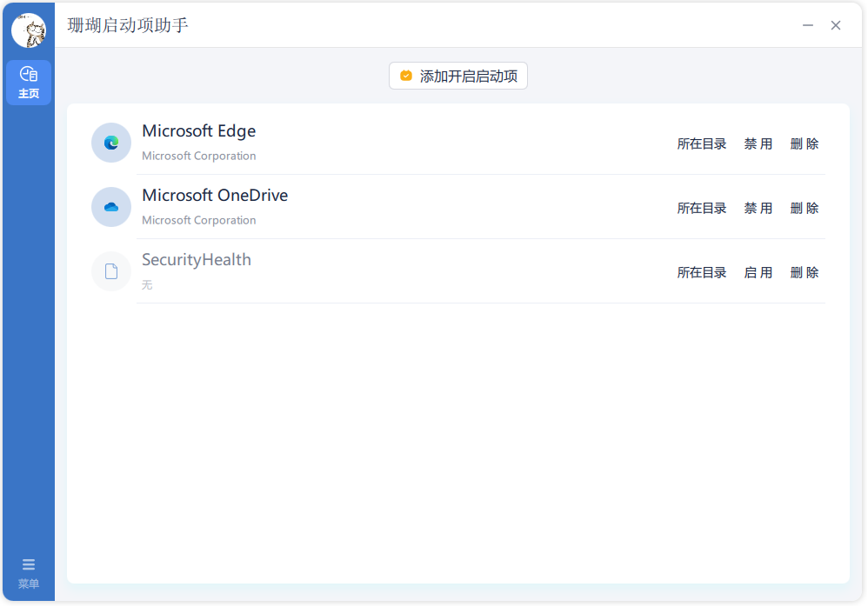
Task: Delete the Microsoft Edge startup entry
Action: (x=805, y=143)
